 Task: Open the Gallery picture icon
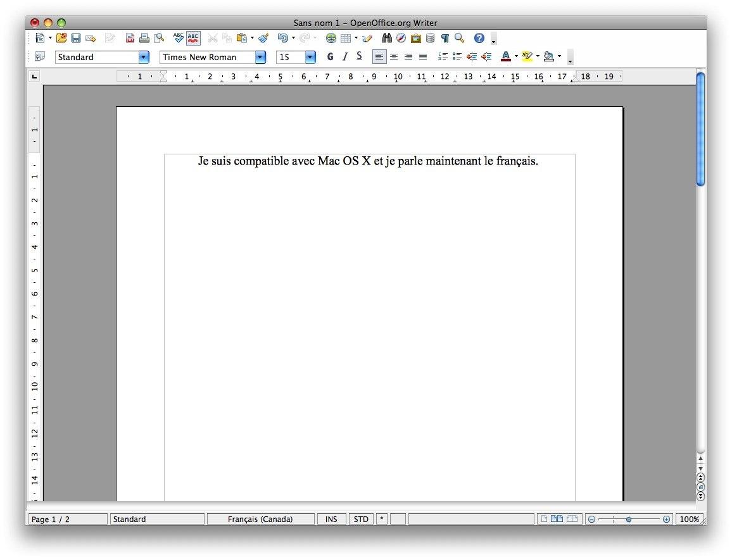click(415, 38)
